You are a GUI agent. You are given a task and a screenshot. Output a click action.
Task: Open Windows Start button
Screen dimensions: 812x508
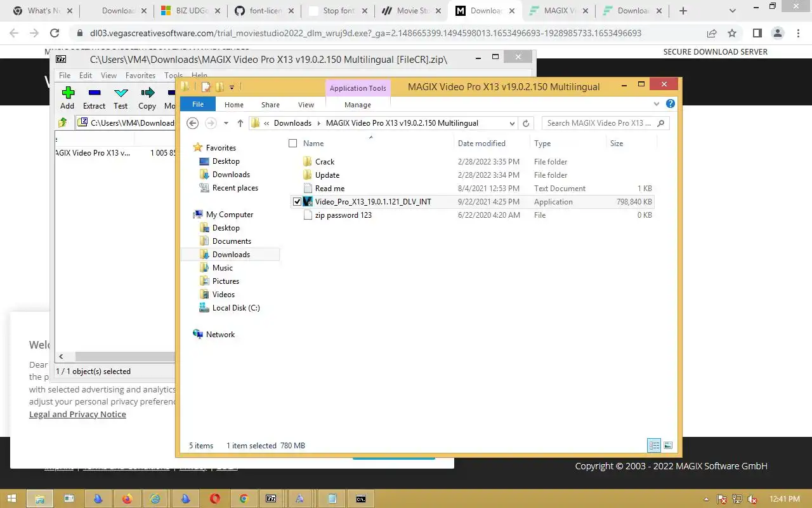pos(13,499)
